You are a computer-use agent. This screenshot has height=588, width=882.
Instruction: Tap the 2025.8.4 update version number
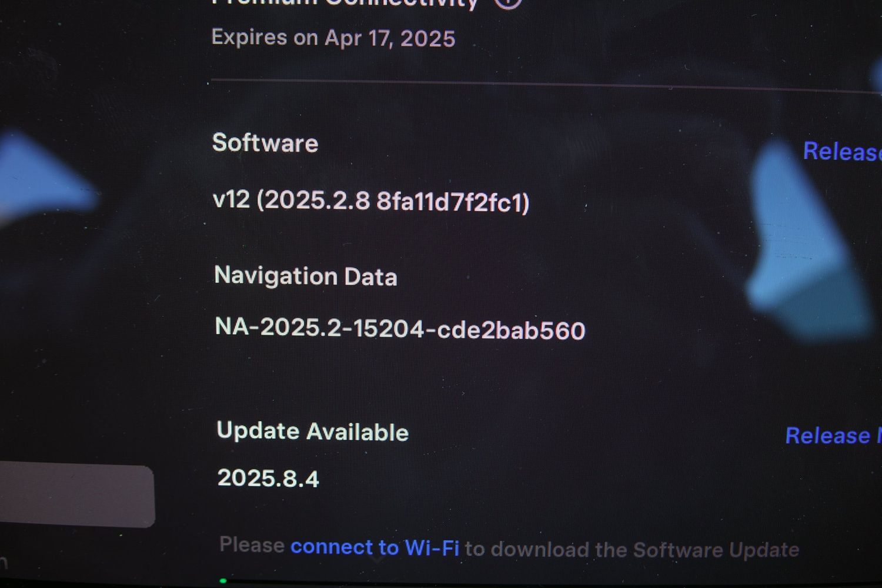coord(268,478)
